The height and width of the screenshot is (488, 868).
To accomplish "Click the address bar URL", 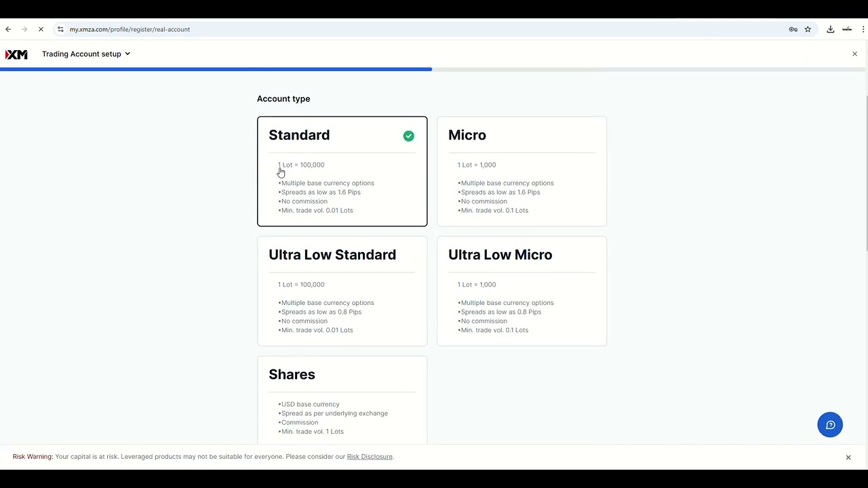I will point(130,29).
